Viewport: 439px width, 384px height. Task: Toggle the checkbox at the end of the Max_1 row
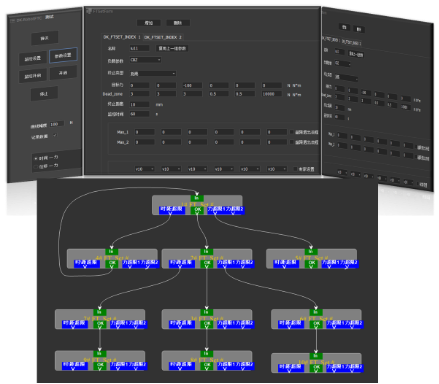click(x=292, y=132)
